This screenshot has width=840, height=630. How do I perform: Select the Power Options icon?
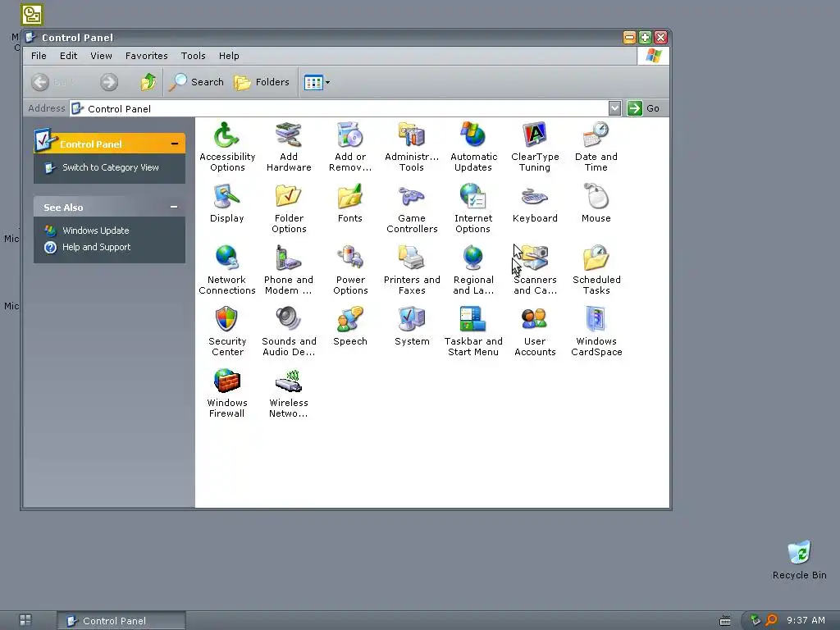(350, 269)
